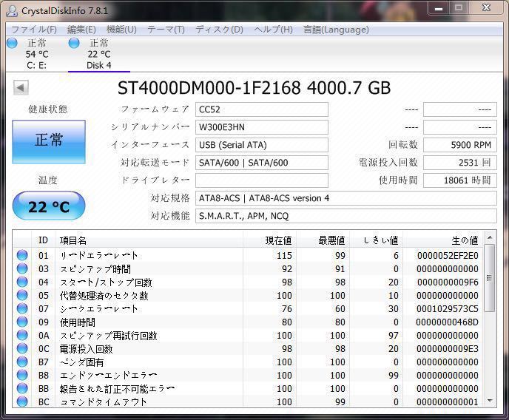Click status icon of row 07 シークエラーレート

pos(22,308)
